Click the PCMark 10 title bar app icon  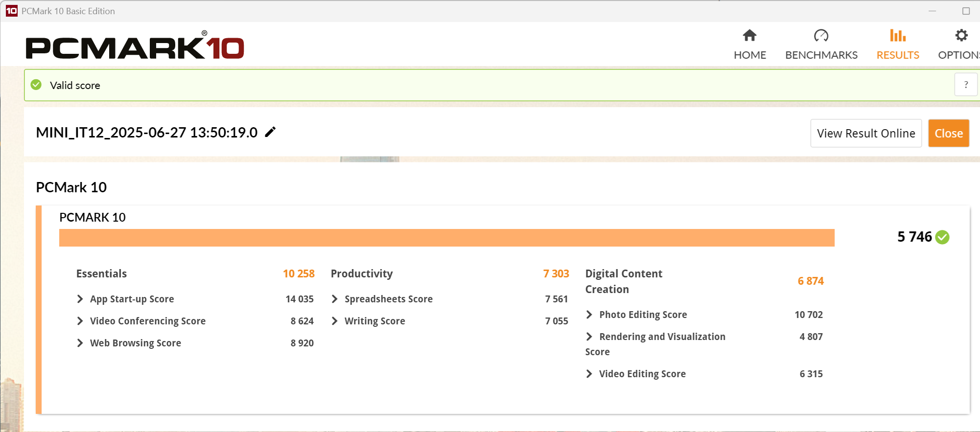click(11, 11)
